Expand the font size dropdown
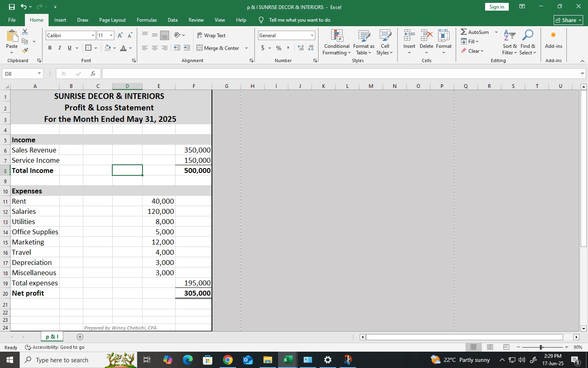The height and width of the screenshot is (368, 588). click(x=111, y=36)
